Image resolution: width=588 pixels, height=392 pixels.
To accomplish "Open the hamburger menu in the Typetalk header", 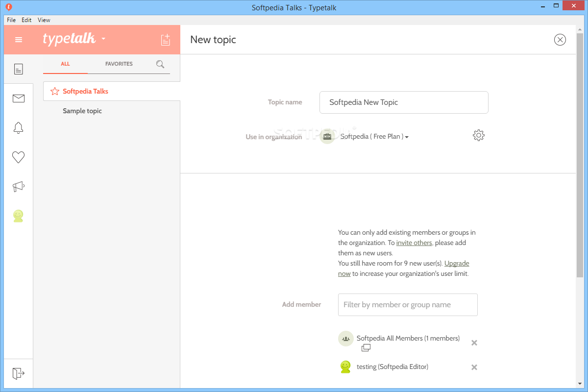I will [x=19, y=40].
